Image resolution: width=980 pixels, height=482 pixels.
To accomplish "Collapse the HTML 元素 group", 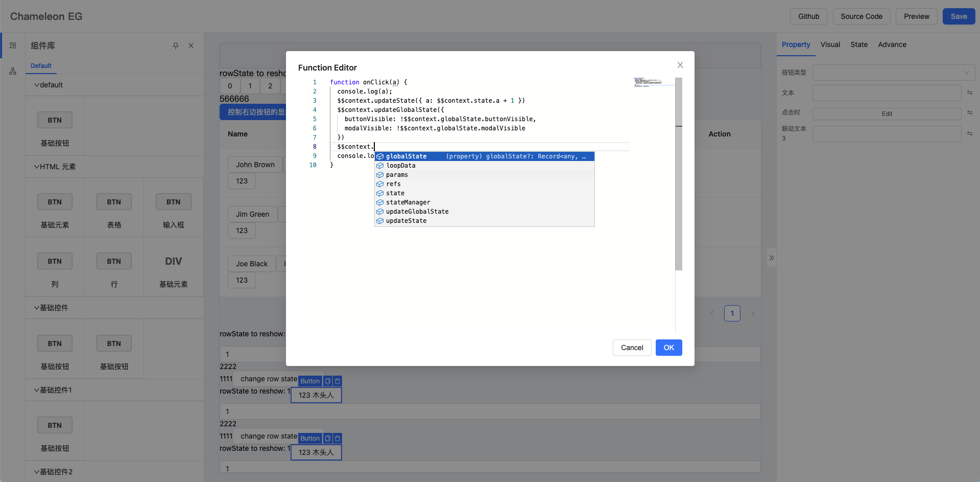I will click(x=114, y=167).
